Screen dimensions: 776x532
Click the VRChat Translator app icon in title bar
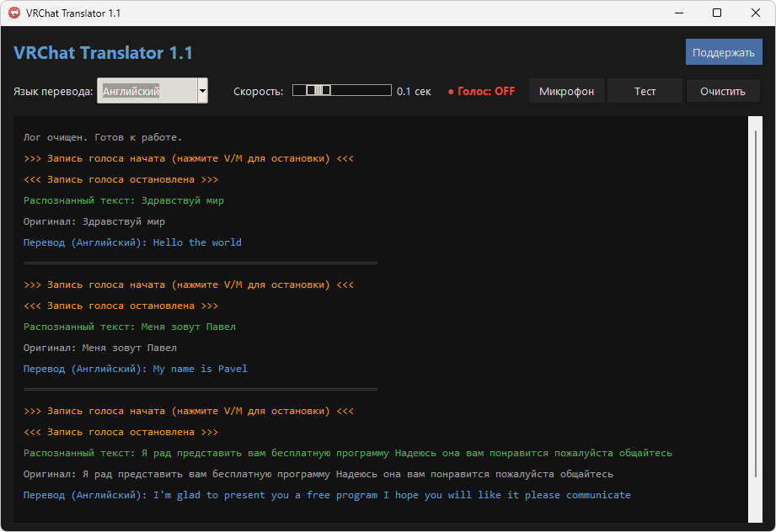(x=13, y=13)
